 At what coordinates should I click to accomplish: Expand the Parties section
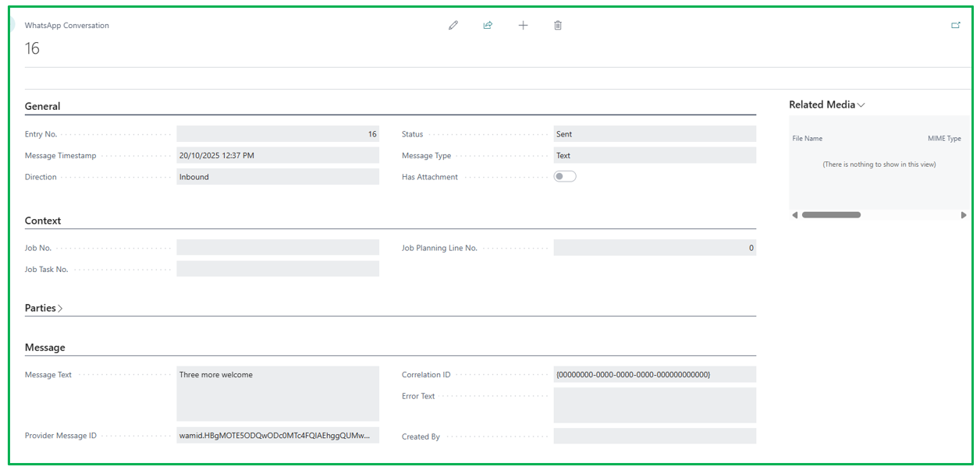(x=44, y=308)
